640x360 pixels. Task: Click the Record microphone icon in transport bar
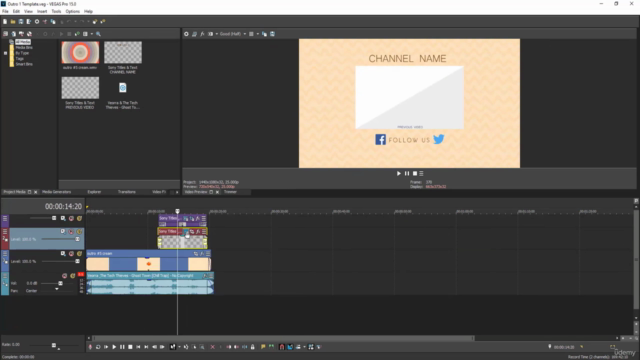(x=90, y=347)
